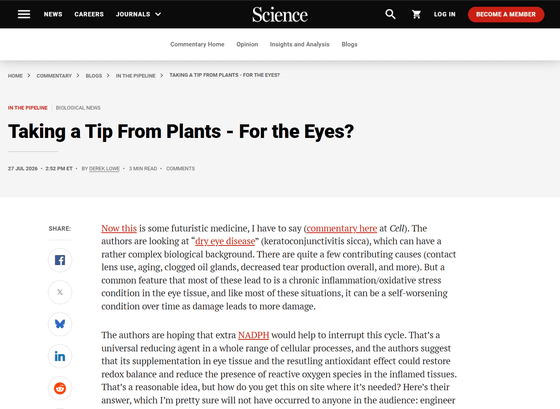This screenshot has height=409, width=560.
Task: Click the Science logo
Action: pyautogui.click(x=280, y=15)
